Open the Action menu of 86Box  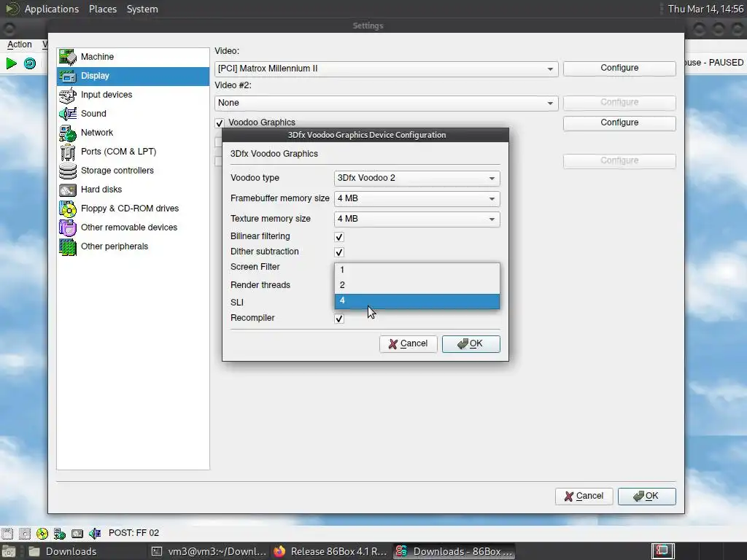[20, 44]
